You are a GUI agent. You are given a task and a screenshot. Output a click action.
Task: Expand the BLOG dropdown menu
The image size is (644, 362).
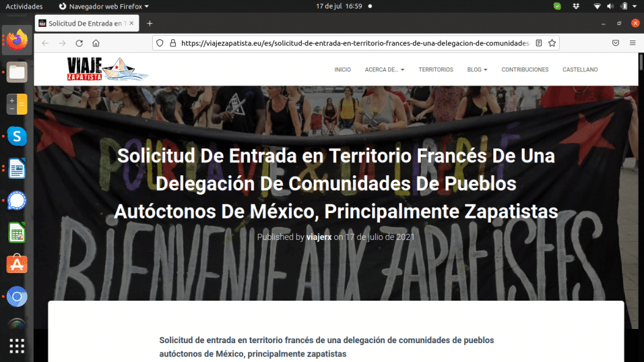click(477, 70)
